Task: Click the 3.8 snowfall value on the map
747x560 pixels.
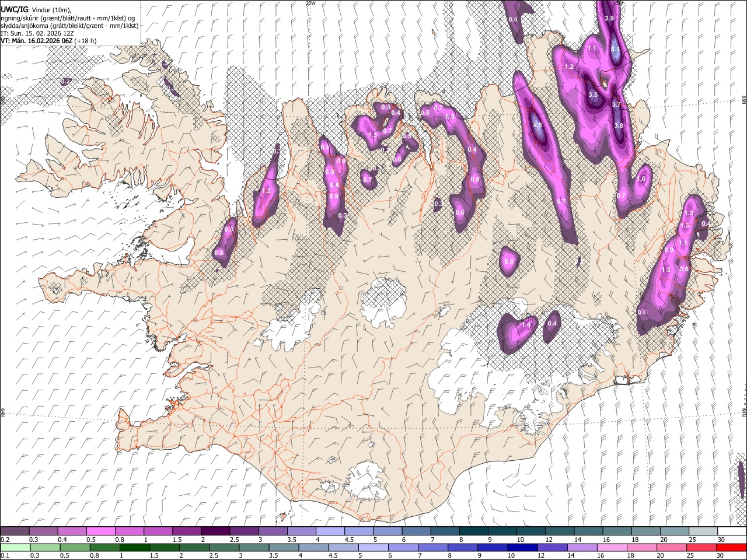Action: click(619, 125)
